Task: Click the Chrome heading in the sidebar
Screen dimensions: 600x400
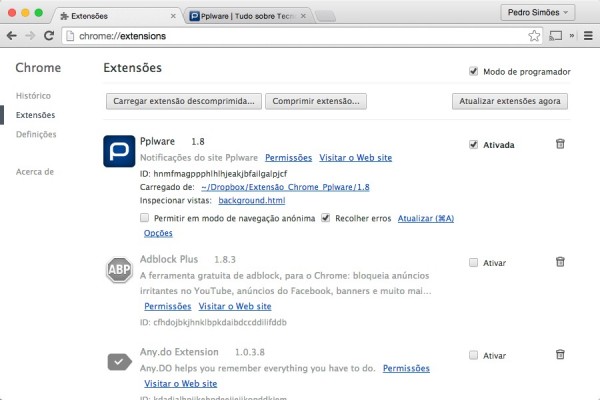Action: [38, 68]
